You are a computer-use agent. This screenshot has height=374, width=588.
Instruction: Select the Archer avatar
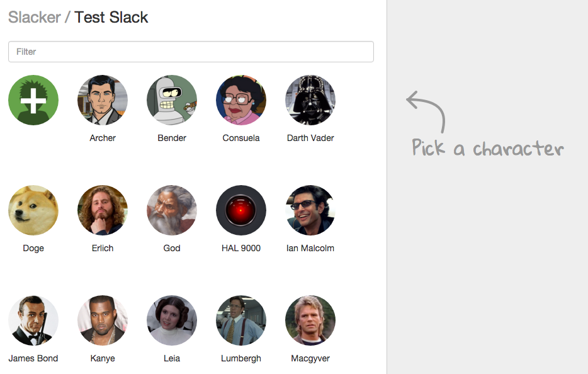102,99
